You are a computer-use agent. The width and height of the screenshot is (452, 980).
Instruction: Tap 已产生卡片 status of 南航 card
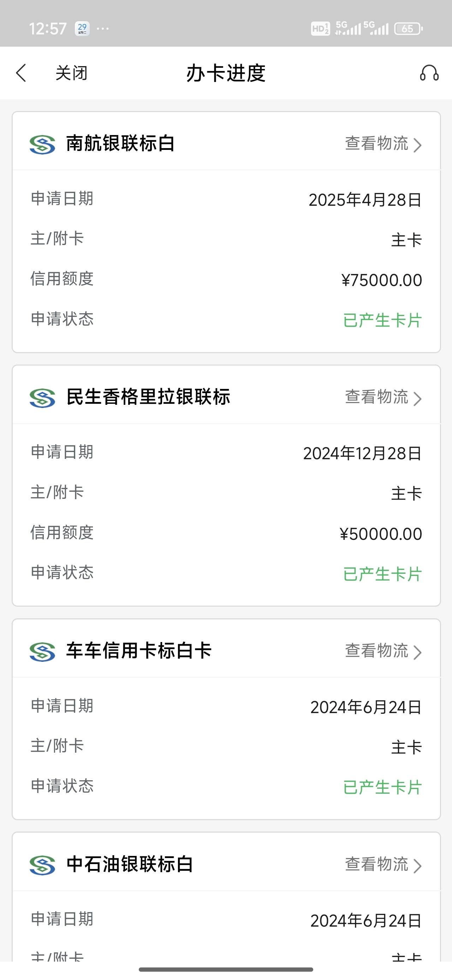[382, 320]
